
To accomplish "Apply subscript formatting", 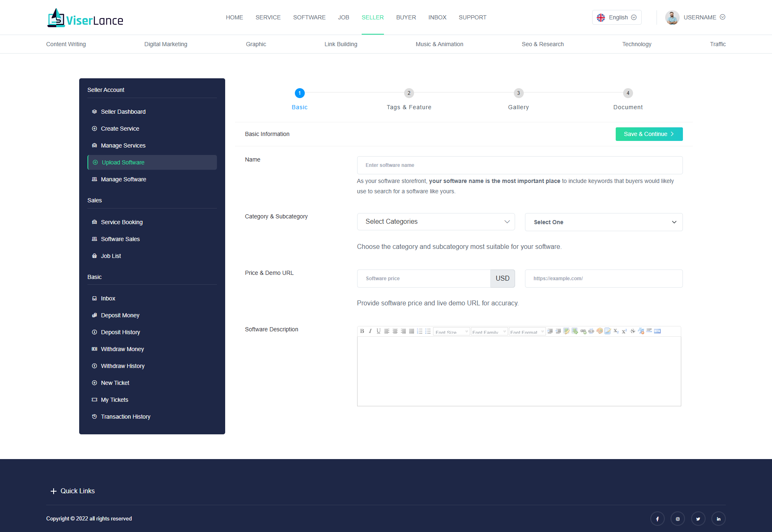I will click(x=616, y=331).
